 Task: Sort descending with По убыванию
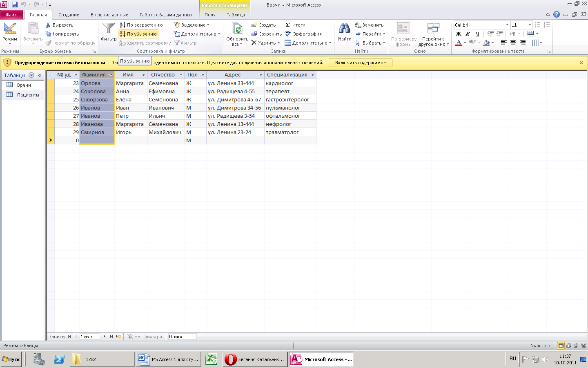click(138, 34)
